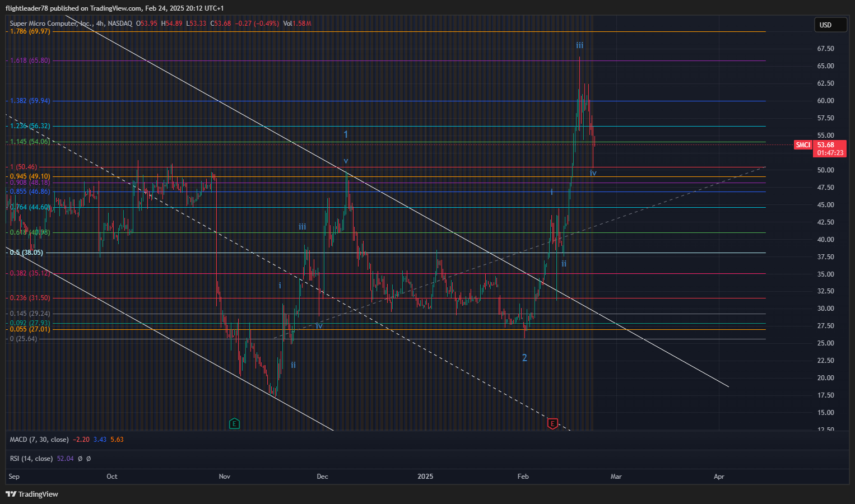Click the red earnings E marker
The width and height of the screenshot is (855, 504).
click(x=552, y=423)
